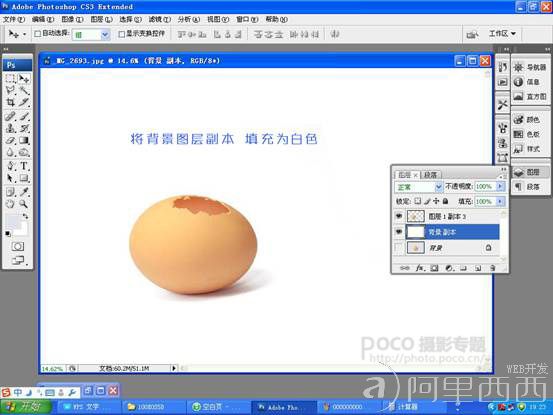
Task: Show the 背景 layer visibility box
Action: point(399,248)
